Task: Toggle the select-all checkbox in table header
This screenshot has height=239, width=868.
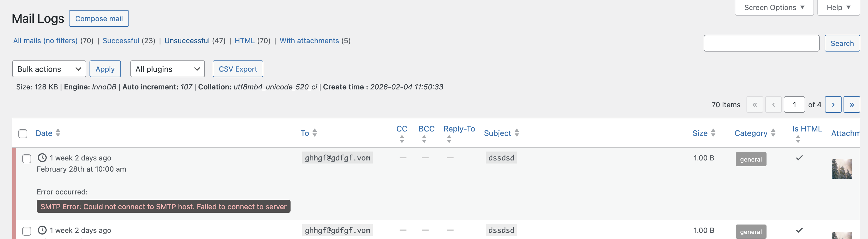Action: (x=23, y=134)
